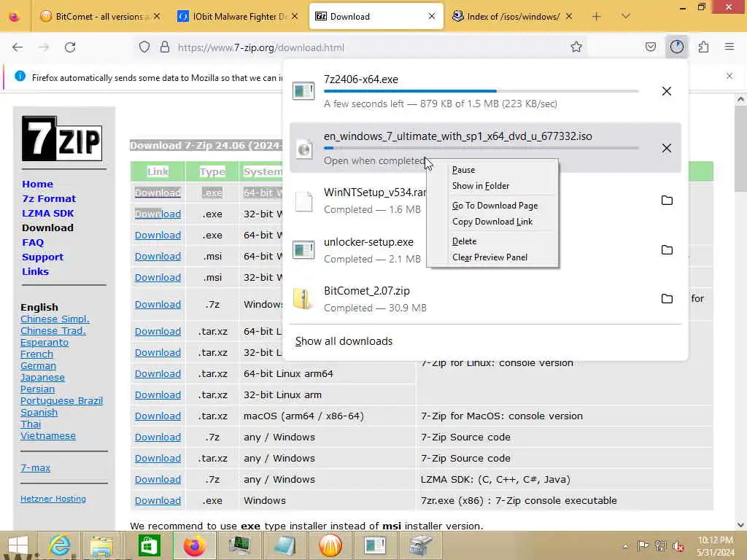Select Pause in the context menu
The width and height of the screenshot is (747, 560).
coord(463,170)
